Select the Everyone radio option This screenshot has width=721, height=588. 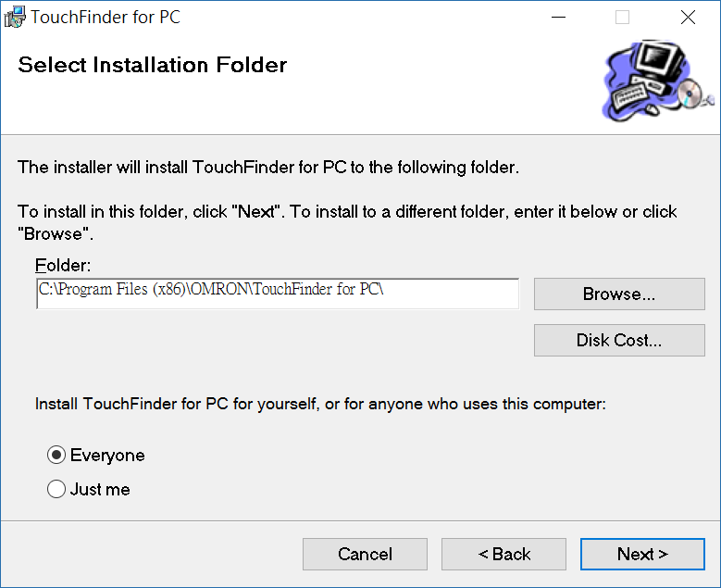[56, 456]
